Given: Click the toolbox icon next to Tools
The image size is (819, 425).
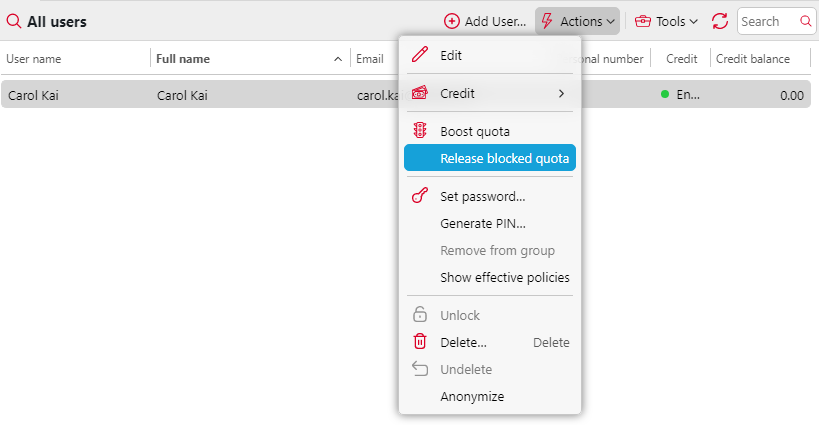Looking at the screenshot, I should pyautogui.click(x=643, y=21).
